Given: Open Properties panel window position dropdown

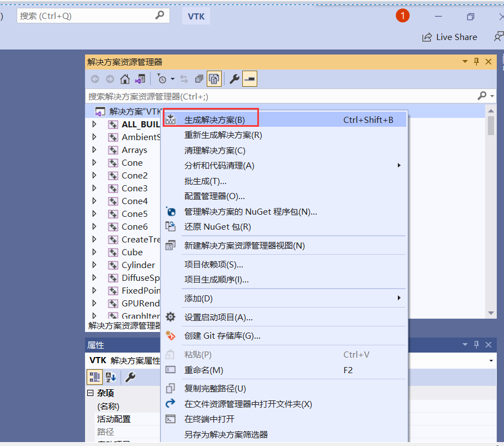Looking at the screenshot, I should coord(465,345).
